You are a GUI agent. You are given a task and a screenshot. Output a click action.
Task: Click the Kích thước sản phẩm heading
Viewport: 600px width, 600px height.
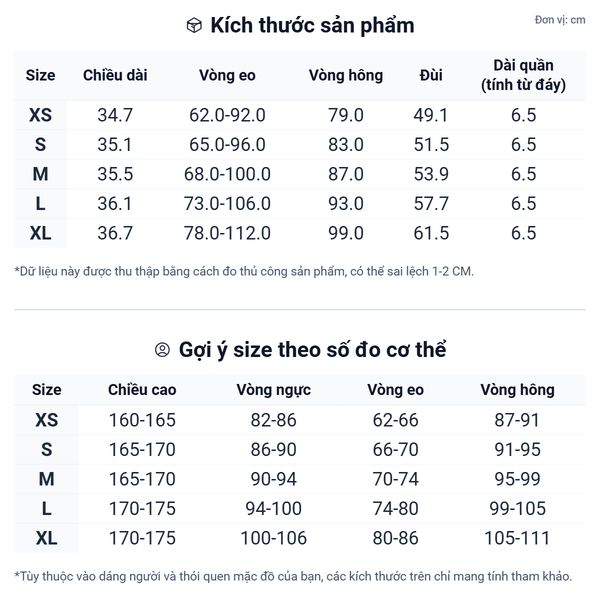312,26
